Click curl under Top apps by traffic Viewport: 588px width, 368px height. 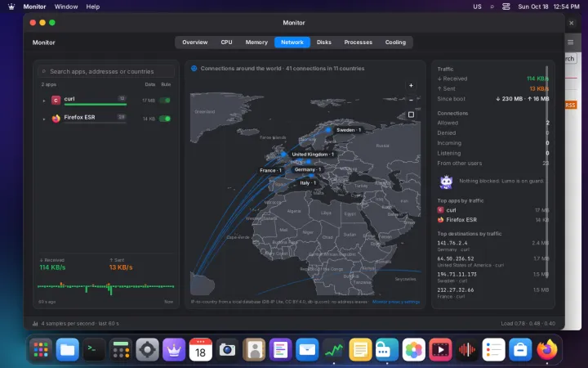tap(492, 210)
